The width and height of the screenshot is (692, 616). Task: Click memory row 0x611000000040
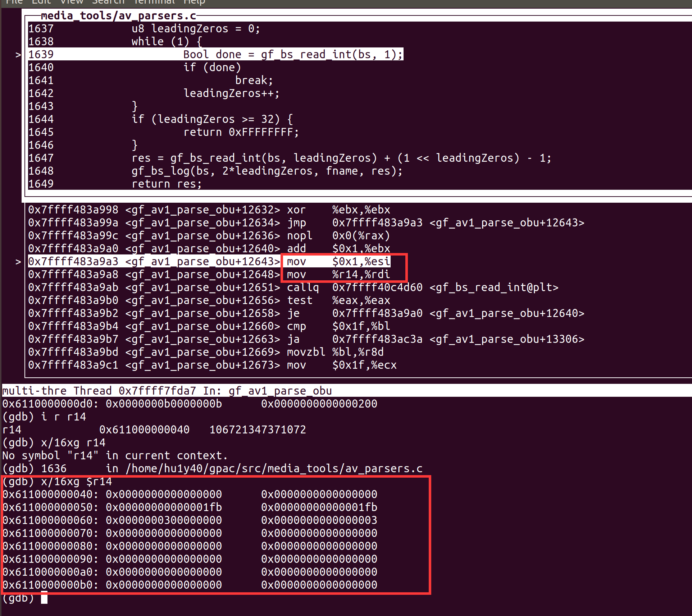[x=190, y=494]
